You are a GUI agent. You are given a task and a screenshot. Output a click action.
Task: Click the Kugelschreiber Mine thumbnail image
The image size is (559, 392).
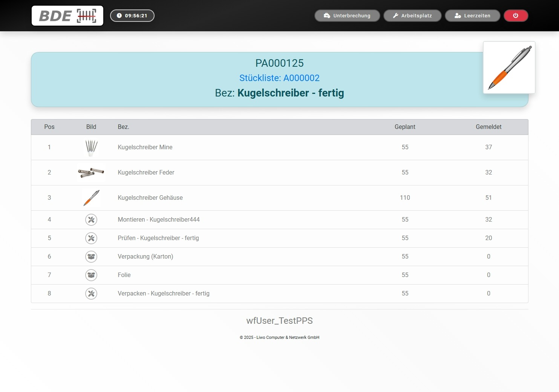pyautogui.click(x=91, y=147)
